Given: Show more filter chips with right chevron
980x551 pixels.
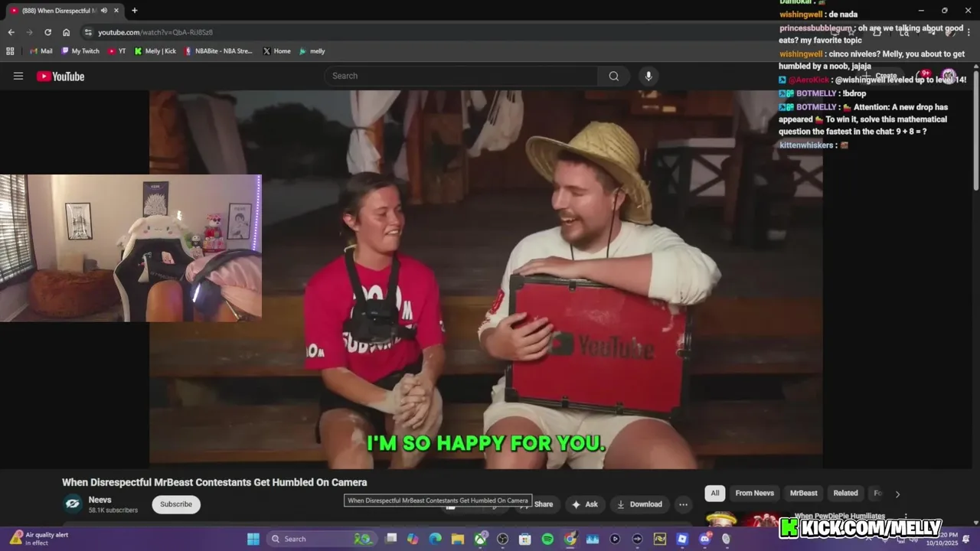Looking at the screenshot, I should [x=897, y=494].
